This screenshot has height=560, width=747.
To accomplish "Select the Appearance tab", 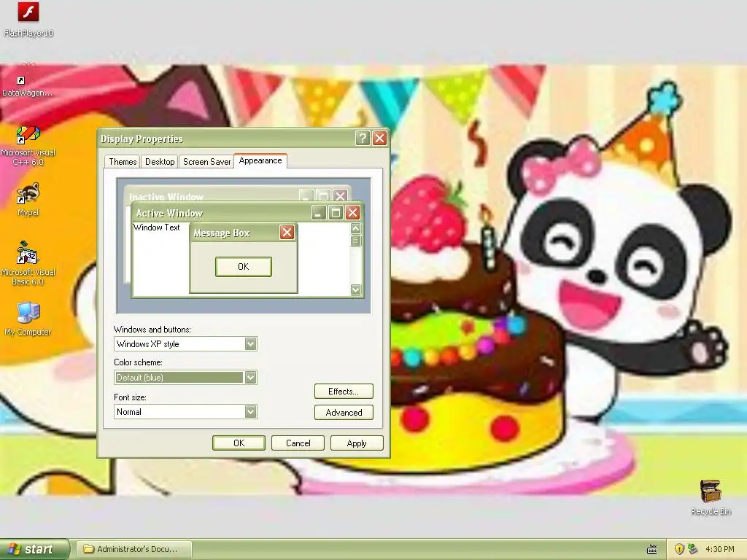I will click(x=260, y=160).
